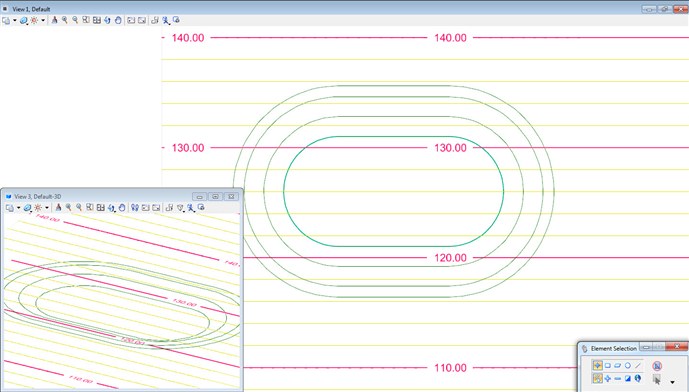This screenshot has height=392, width=689.
Task: Click Update View icon in View 1 toolbar
Action: [54, 20]
